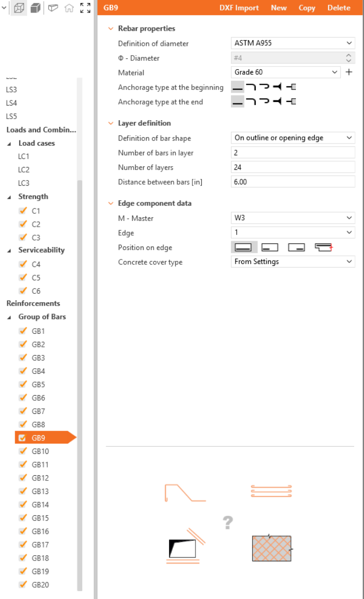Toggle the C2 strength combination checkbox
Image resolution: width=364 pixels, height=599 pixels.
coord(22,224)
